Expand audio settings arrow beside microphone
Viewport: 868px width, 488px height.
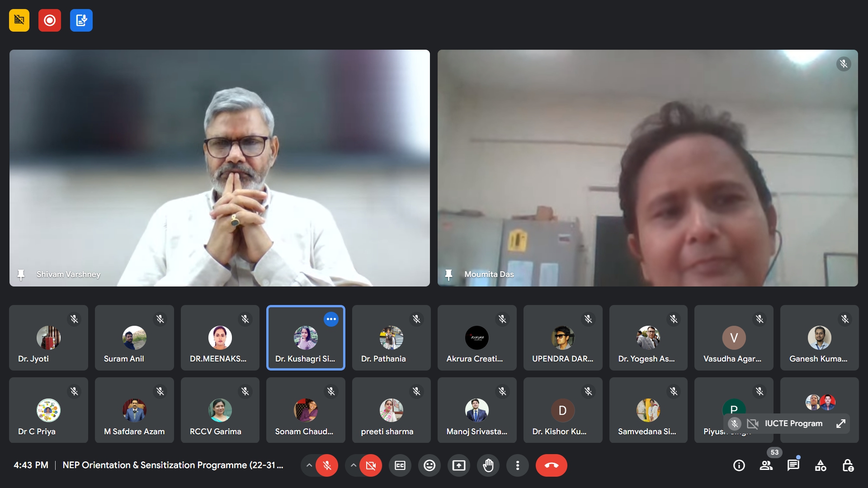pos(309,465)
